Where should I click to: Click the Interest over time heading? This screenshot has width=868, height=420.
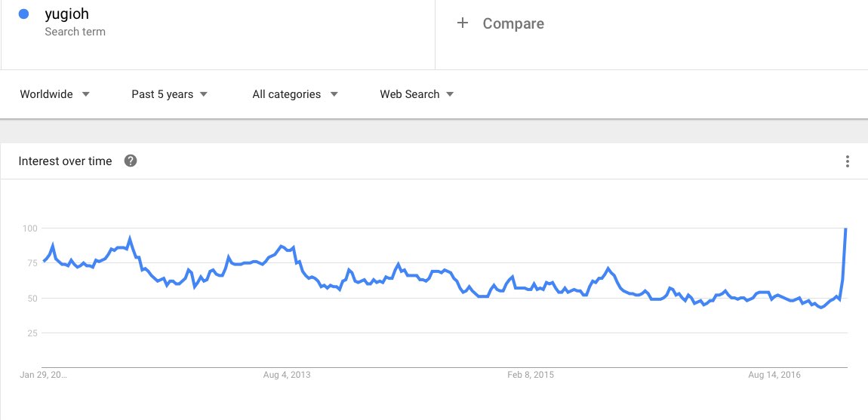[65, 161]
